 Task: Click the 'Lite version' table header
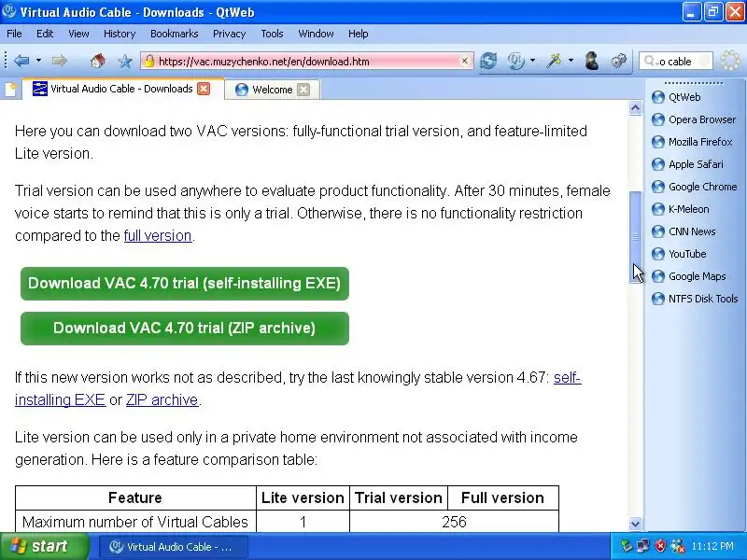tap(303, 497)
